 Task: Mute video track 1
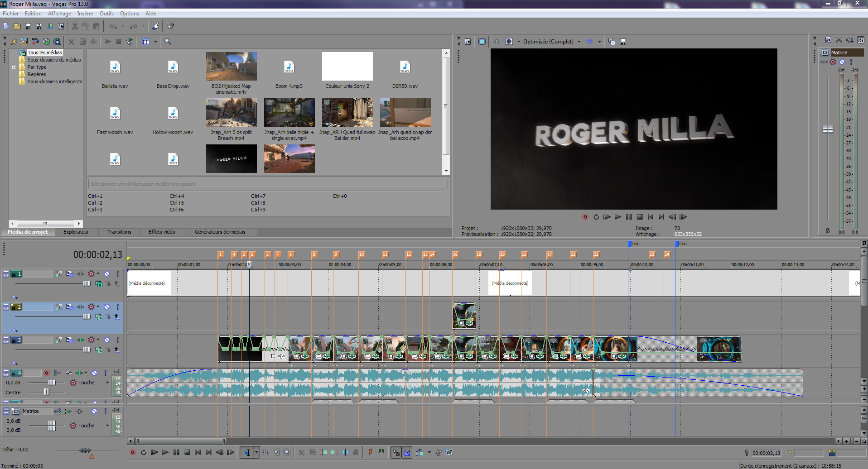coord(107,274)
